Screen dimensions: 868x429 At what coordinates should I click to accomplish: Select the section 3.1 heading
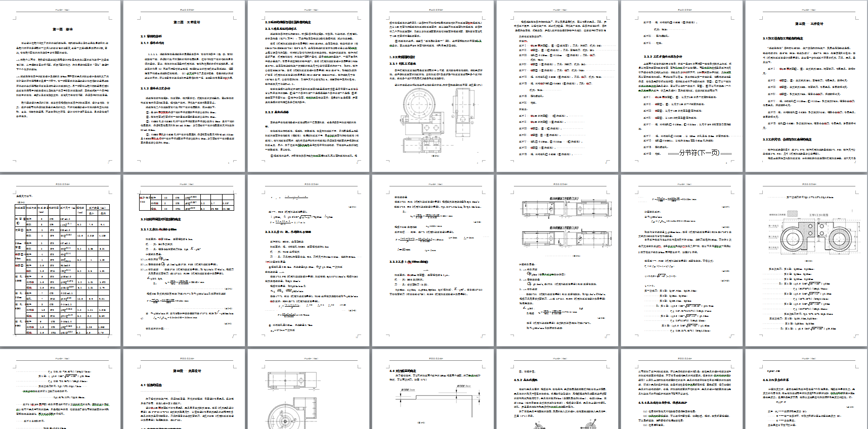coord(783,38)
